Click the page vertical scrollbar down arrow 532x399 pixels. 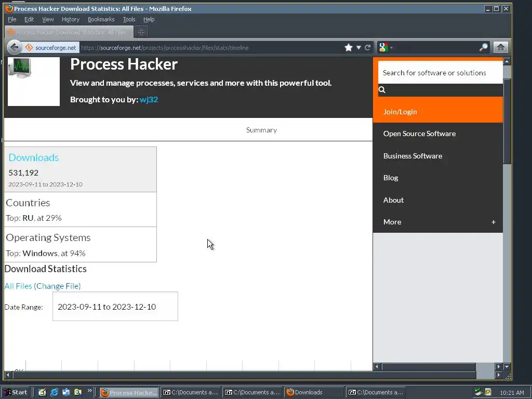[x=507, y=367]
